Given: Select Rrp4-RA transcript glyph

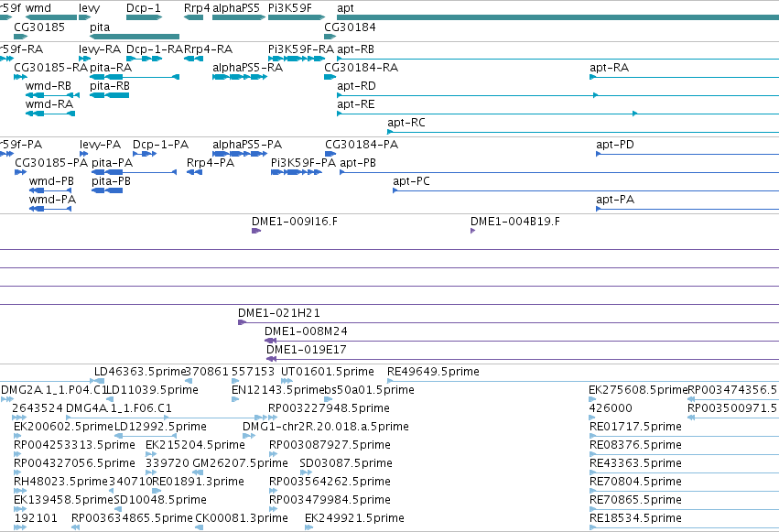Looking at the screenshot, I should tap(193, 59).
